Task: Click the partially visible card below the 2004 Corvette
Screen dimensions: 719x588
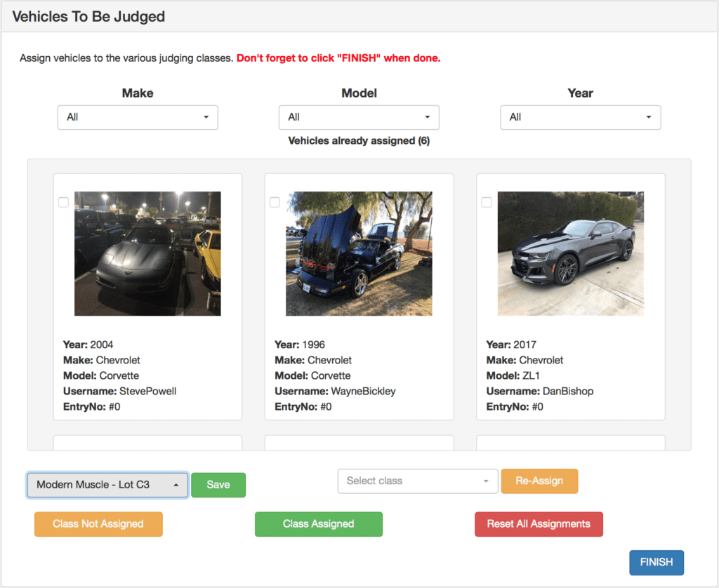Action: (x=147, y=443)
